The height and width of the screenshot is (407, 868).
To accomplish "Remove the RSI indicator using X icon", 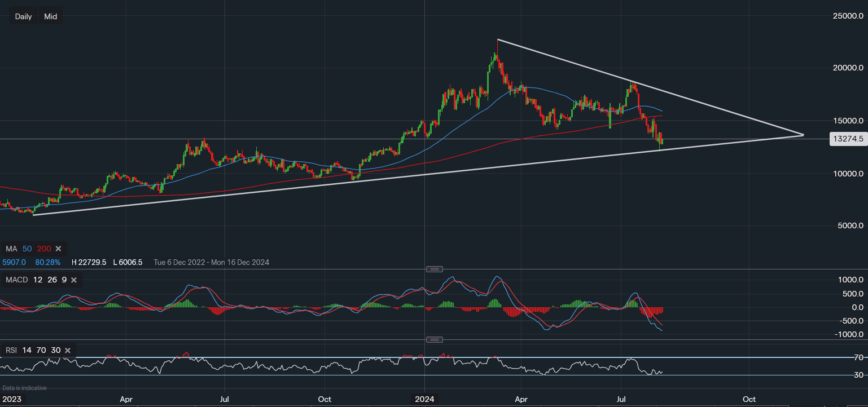I will click(x=68, y=351).
